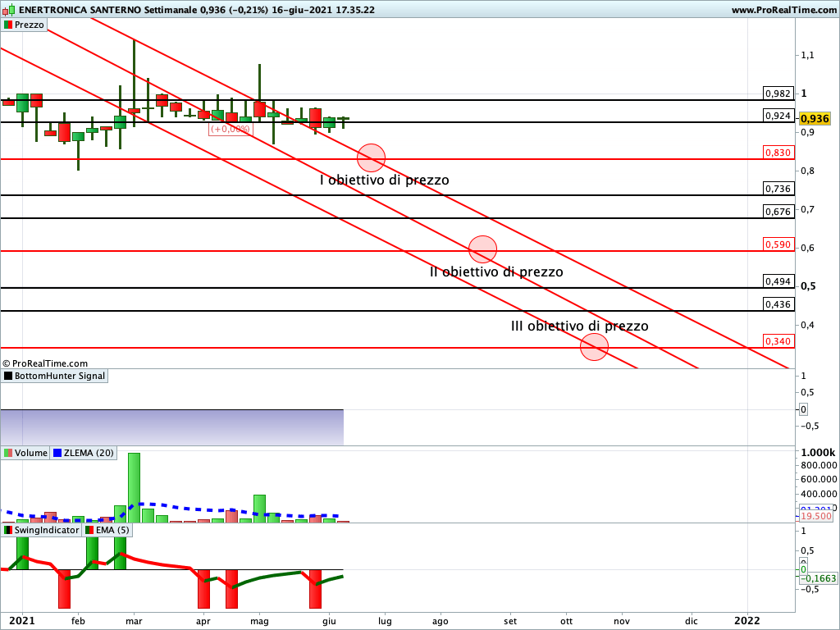Click the Volume indicator color icon
The image size is (840, 630).
8,453
